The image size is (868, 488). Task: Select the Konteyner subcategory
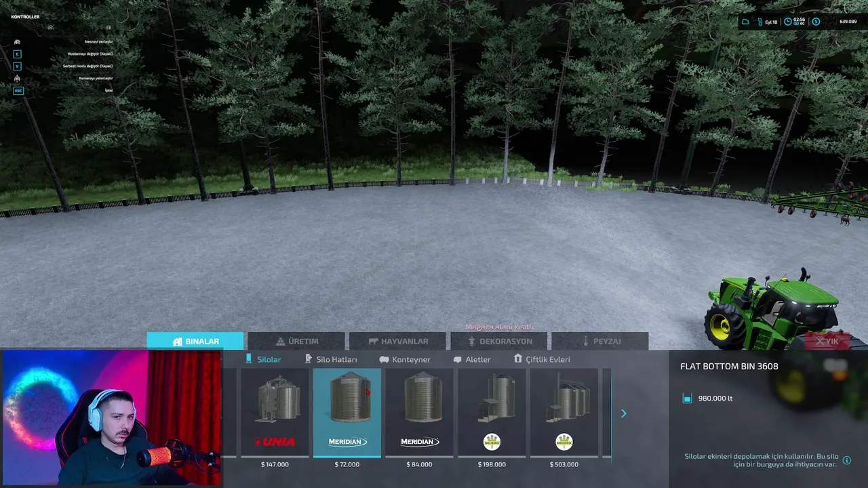click(405, 359)
